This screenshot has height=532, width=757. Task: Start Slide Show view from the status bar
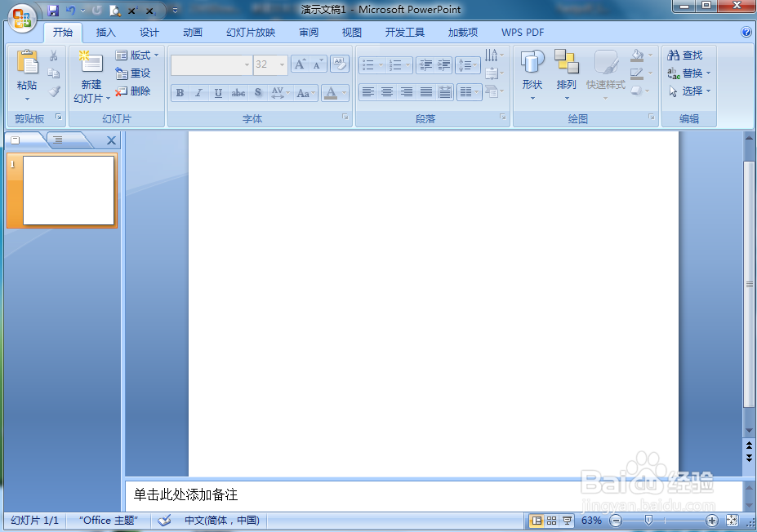(x=567, y=521)
